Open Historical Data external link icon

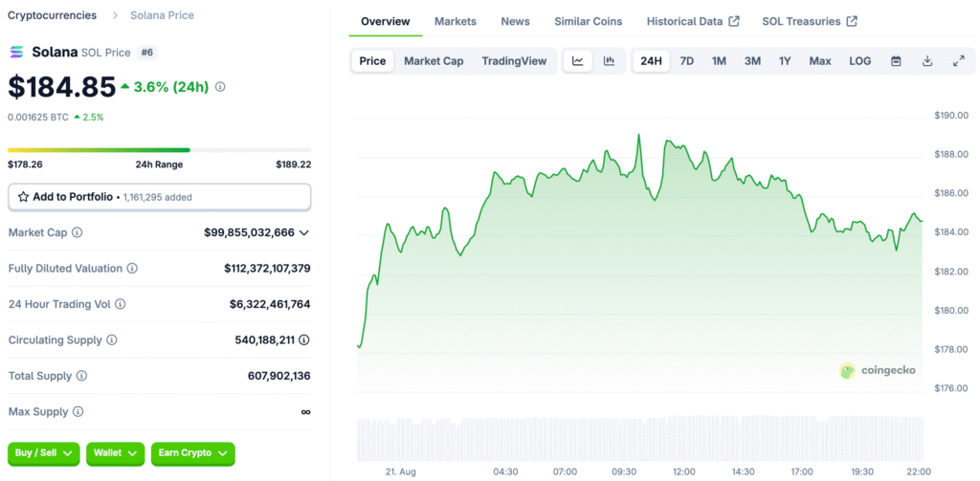(x=734, y=21)
